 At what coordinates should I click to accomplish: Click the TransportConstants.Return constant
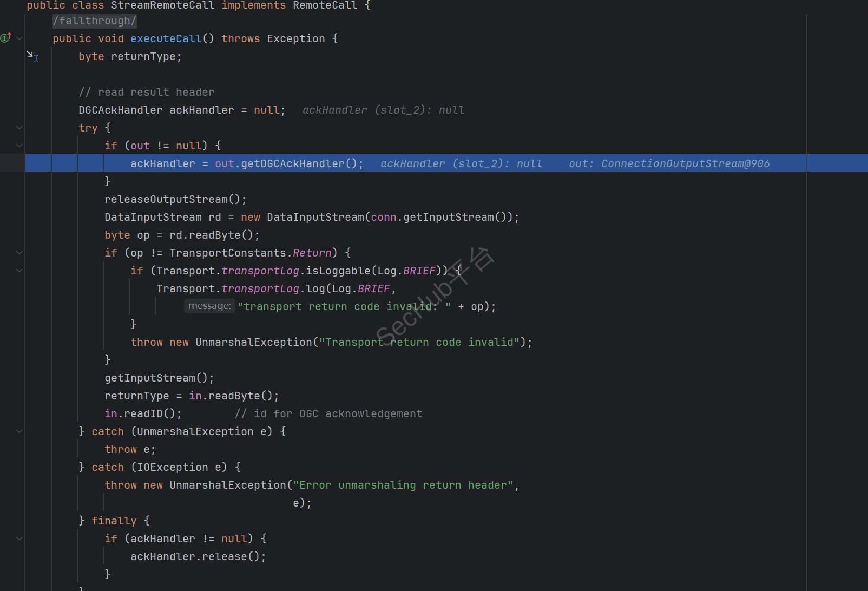coord(312,253)
